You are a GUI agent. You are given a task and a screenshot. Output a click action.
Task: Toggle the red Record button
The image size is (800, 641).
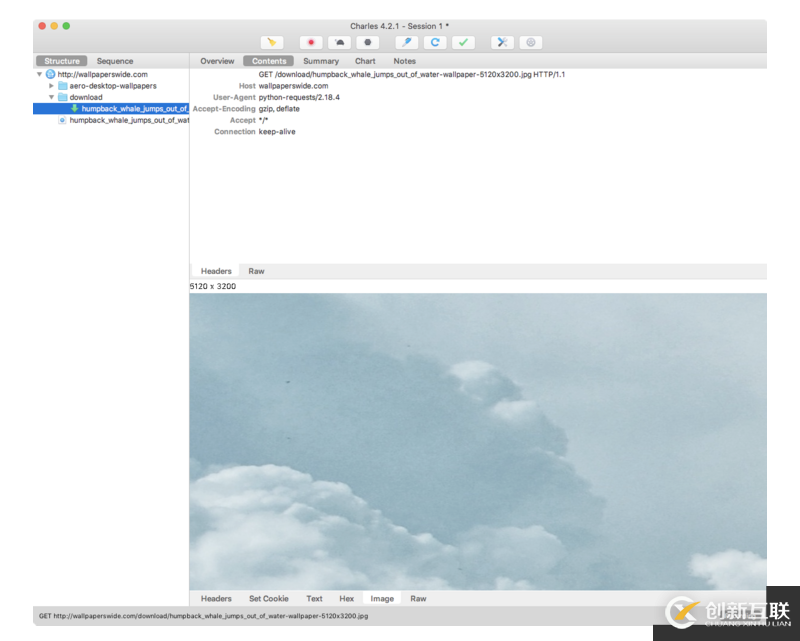coord(311,43)
